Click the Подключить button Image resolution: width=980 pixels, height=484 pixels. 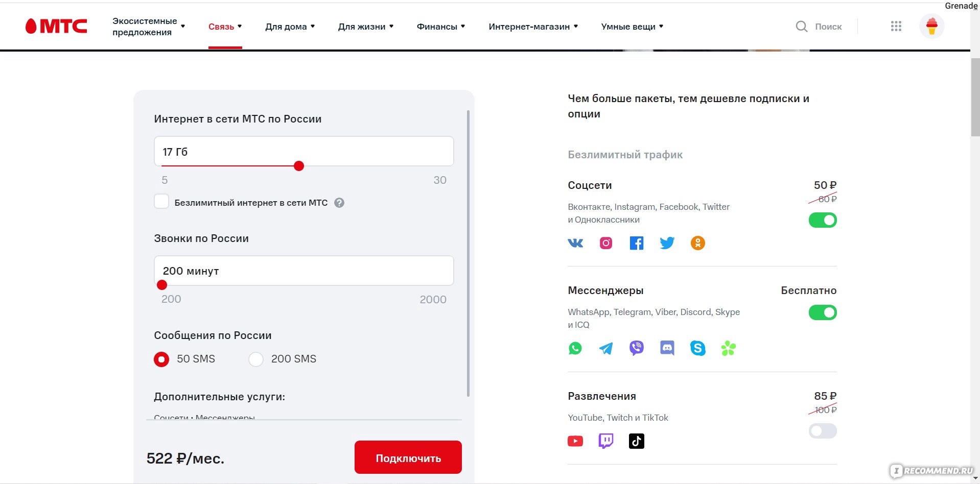pos(408,457)
